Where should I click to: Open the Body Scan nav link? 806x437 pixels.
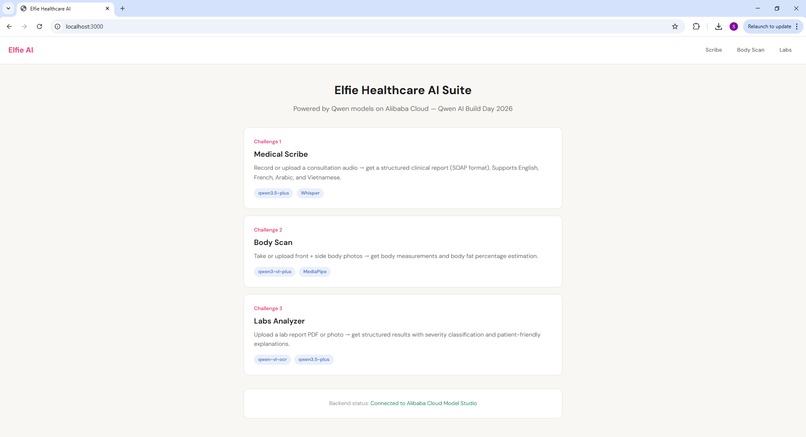point(750,50)
